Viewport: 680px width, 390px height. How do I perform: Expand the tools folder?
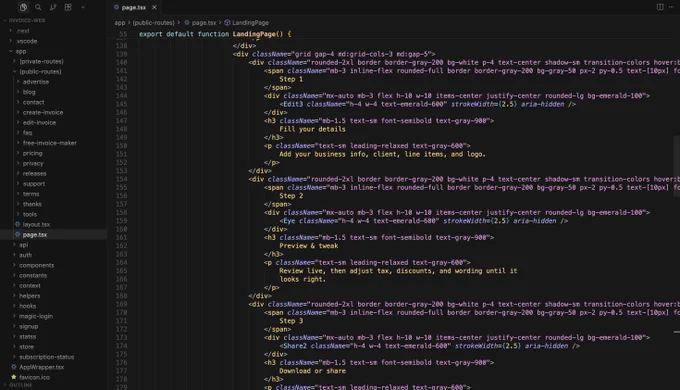29,214
